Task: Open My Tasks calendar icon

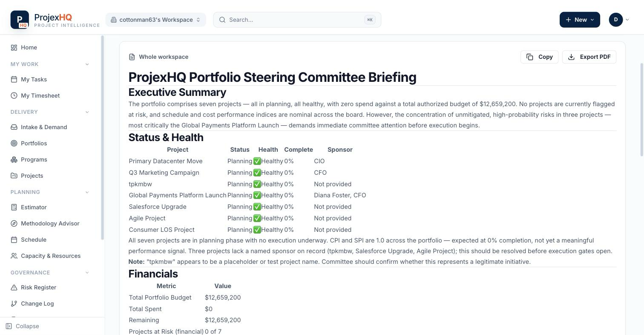Action: [14, 79]
